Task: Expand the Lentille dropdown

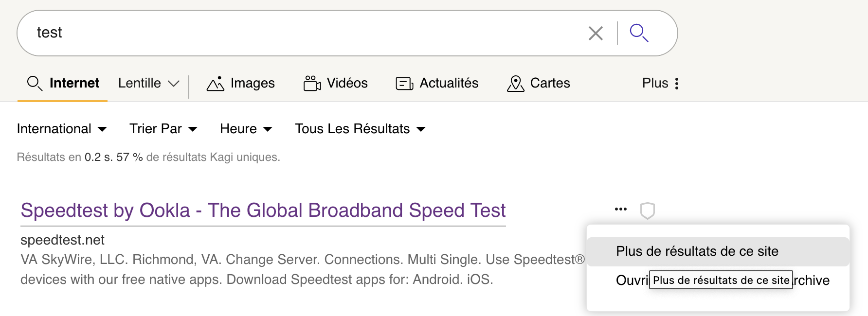Action: pyautogui.click(x=148, y=83)
